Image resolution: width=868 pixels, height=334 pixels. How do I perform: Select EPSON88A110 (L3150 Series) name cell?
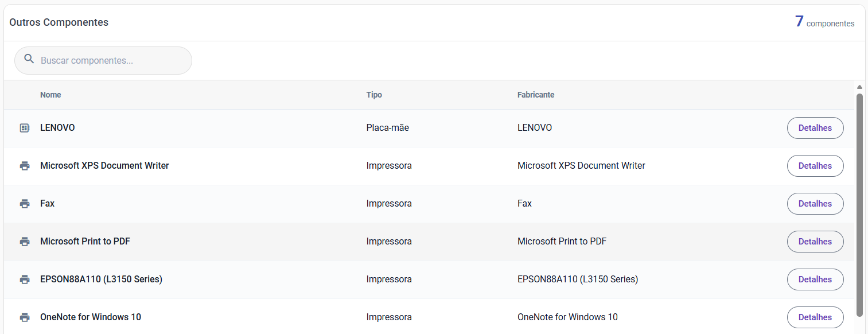point(101,279)
